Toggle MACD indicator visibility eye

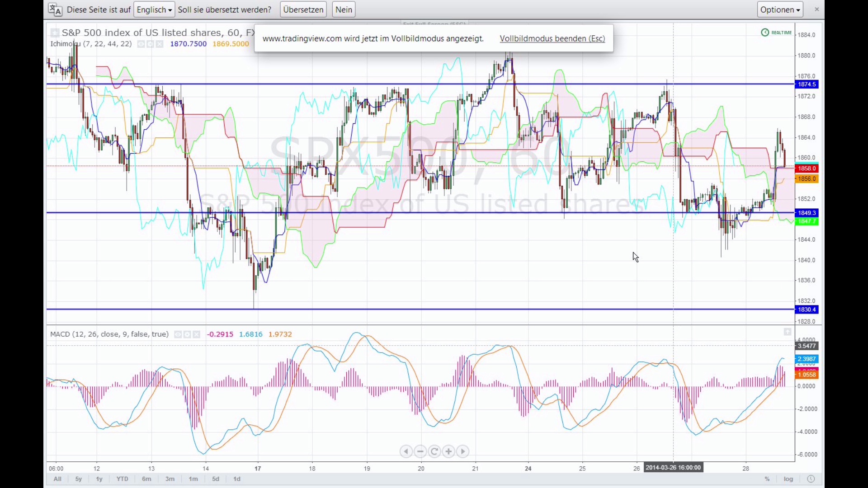tap(178, 334)
